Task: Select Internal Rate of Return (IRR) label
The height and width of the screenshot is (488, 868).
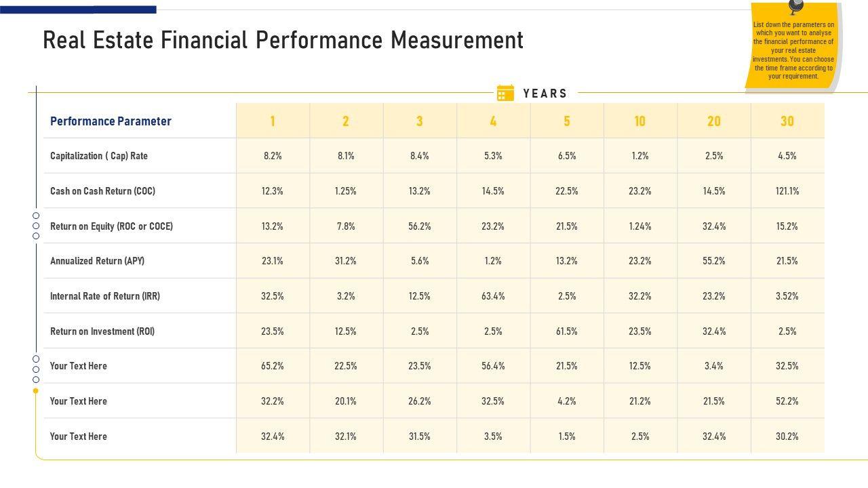Action: click(105, 296)
